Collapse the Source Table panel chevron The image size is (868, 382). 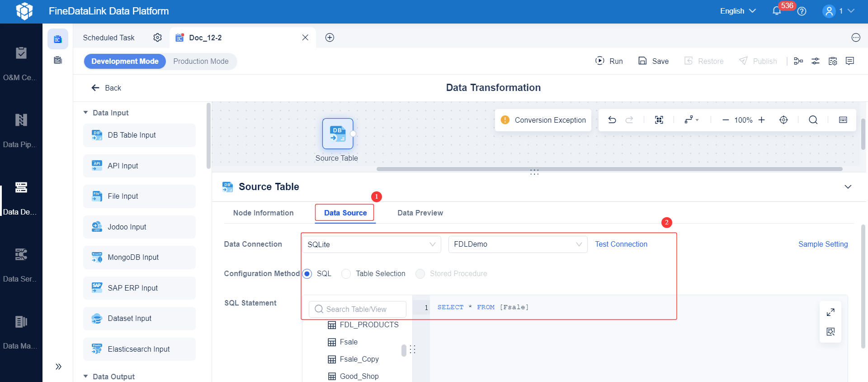tap(848, 187)
